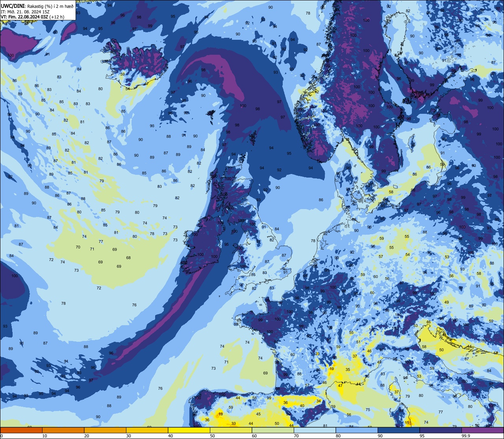Click the 95–99.9% navy legend swatch
The image size is (504, 439).
pyautogui.click(x=441, y=430)
